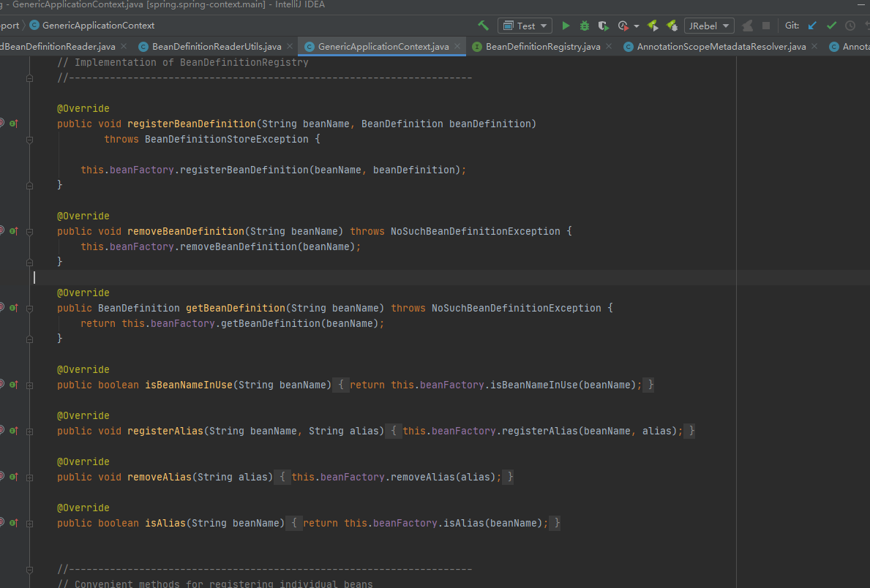Open the JRebel dropdown selector

tap(708, 26)
